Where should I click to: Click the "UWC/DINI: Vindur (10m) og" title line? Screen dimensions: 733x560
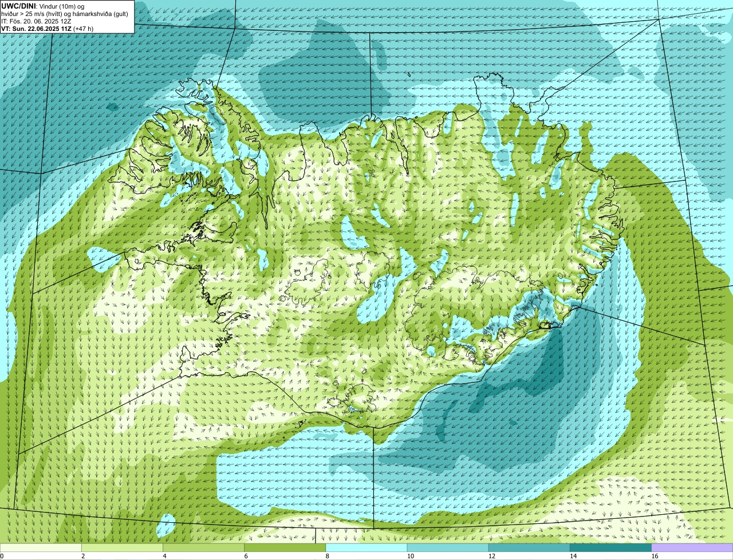tap(43, 6)
